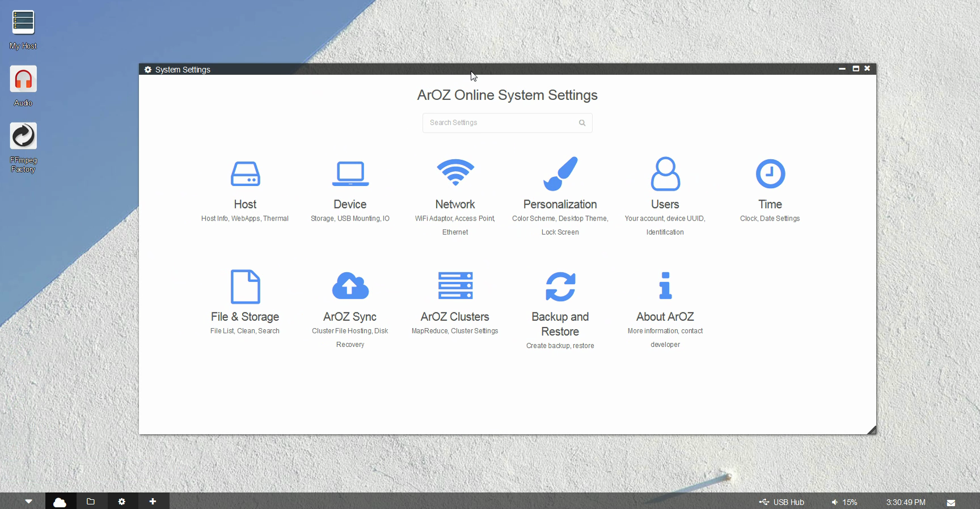
Task: Open the USB Hub tray item
Action: (x=782, y=502)
